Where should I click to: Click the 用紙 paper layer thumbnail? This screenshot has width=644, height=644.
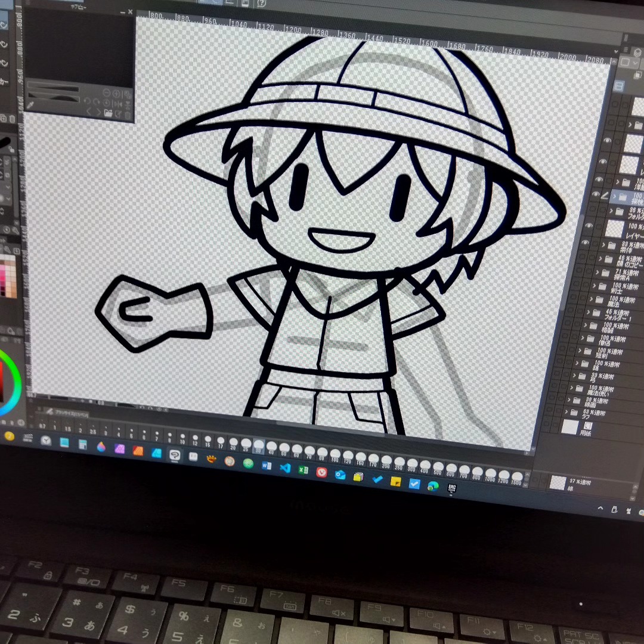pyautogui.click(x=570, y=427)
